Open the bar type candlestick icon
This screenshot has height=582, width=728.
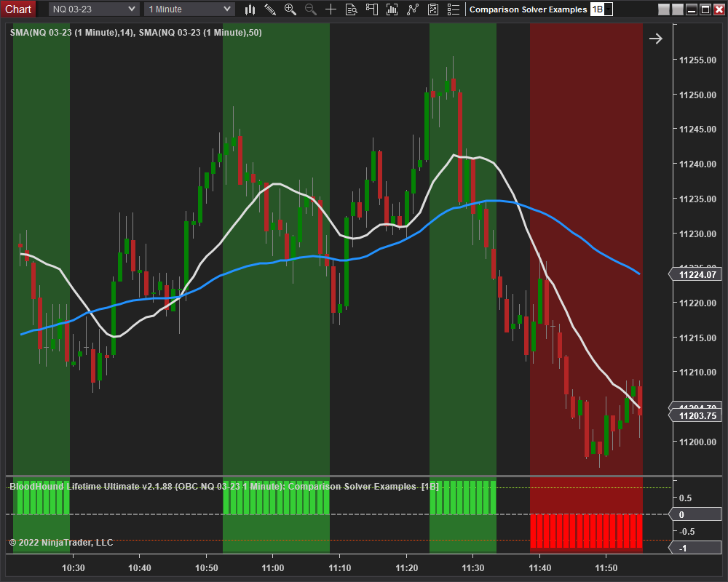pyautogui.click(x=250, y=9)
